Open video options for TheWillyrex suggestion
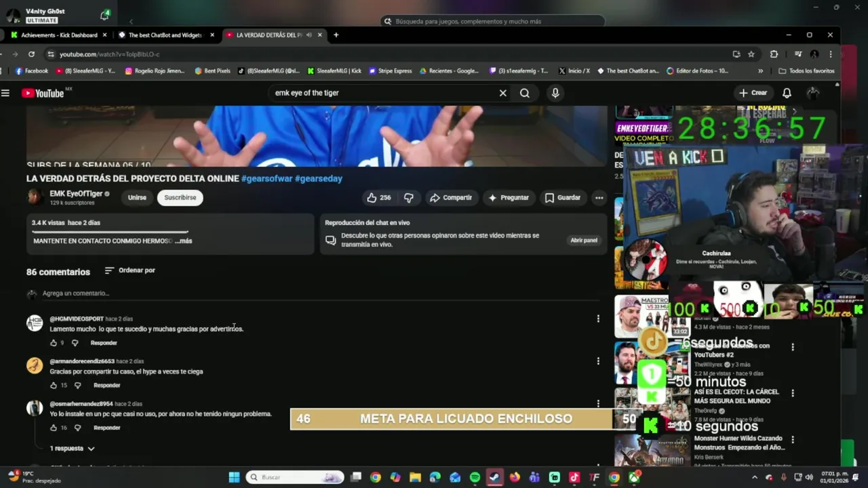The height and width of the screenshot is (488, 868). tap(793, 347)
